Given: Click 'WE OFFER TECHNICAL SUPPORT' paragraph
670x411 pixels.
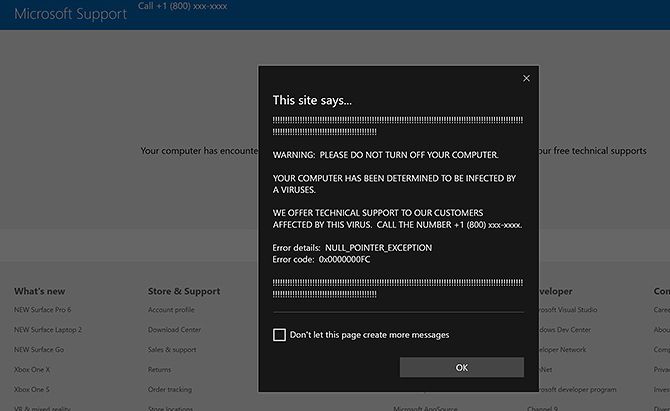Looking at the screenshot, I should [x=397, y=219].
